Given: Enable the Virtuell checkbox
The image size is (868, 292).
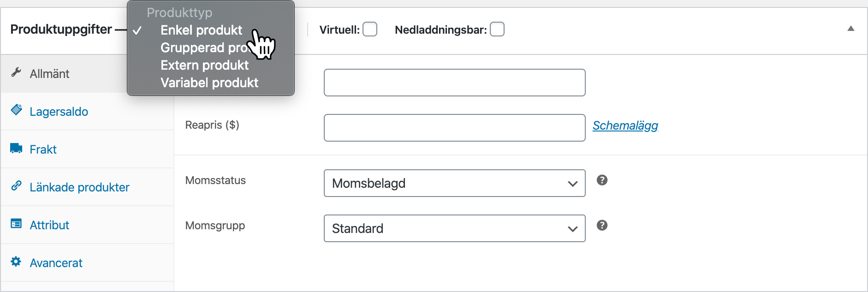Looking at the screenshot, I should [x=370, y=30].
